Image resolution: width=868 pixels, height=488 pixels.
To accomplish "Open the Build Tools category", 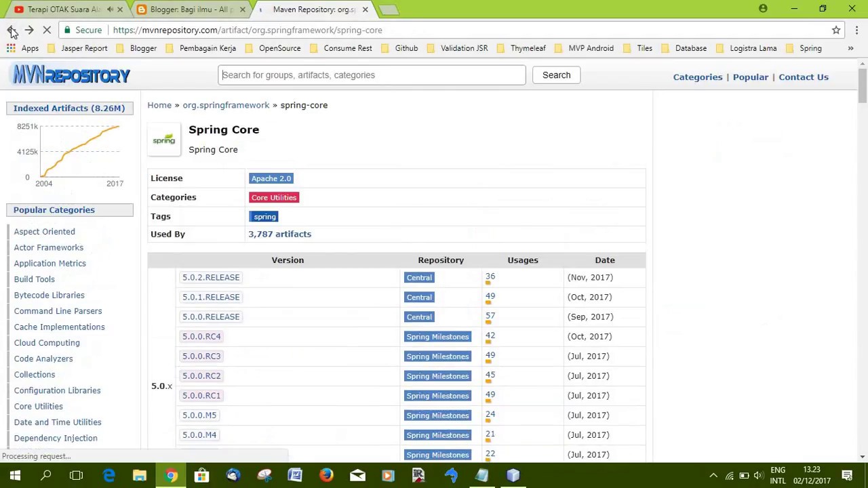I will pos(35,279).
